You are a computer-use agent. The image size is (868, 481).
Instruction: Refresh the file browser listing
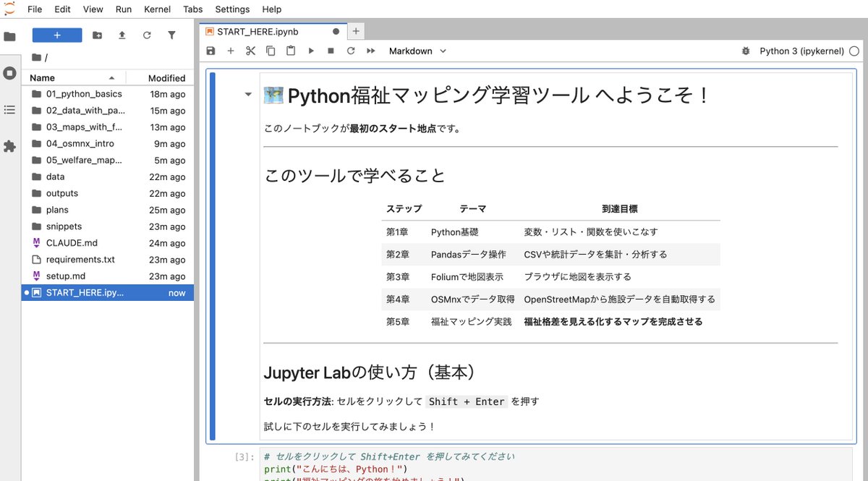coord(147,35)
